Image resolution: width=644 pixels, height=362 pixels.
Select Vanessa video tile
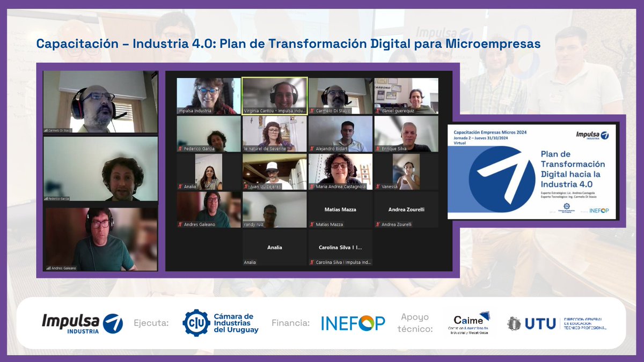click(406, 172)
